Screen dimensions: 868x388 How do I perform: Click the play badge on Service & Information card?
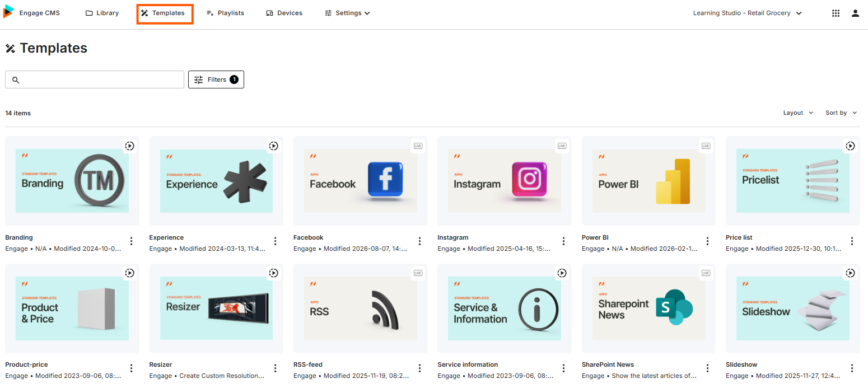coord(562,273)
